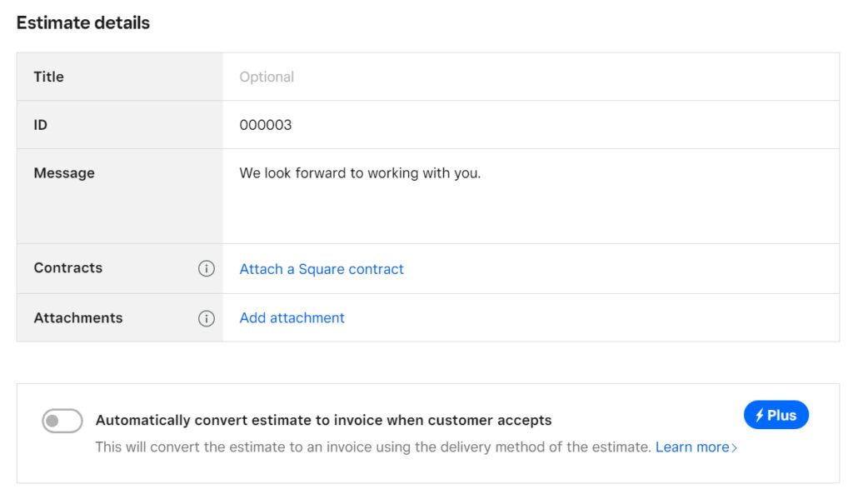Click the Estimate details heading

82,22
